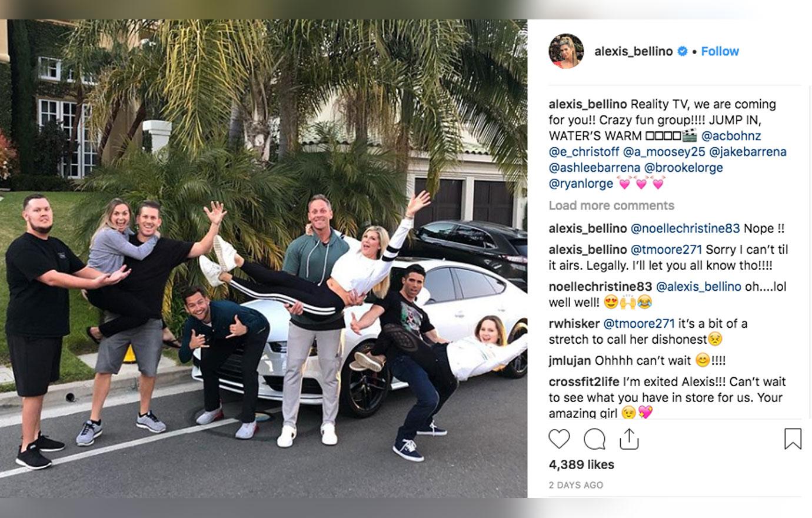This screenshot has height=518, width=812.
Task: Open the comment bubble icon
Action: coord(594,439)
